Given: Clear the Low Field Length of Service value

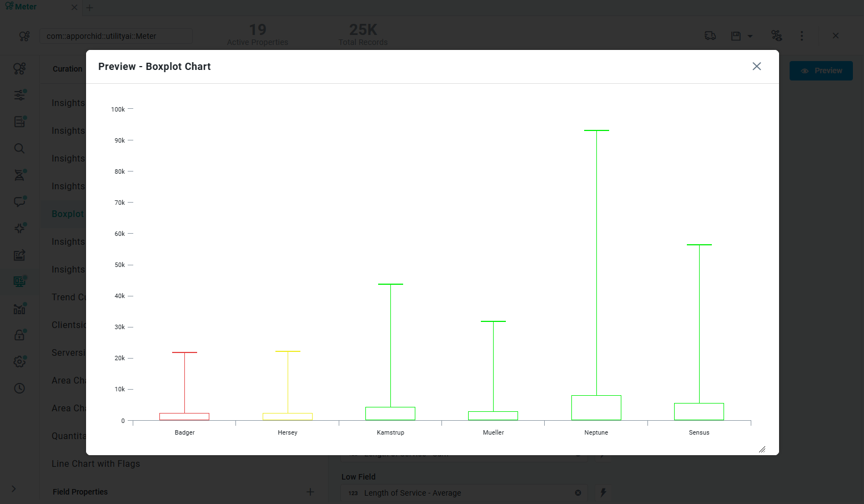Looking at the screenshot, I should 578,493.
